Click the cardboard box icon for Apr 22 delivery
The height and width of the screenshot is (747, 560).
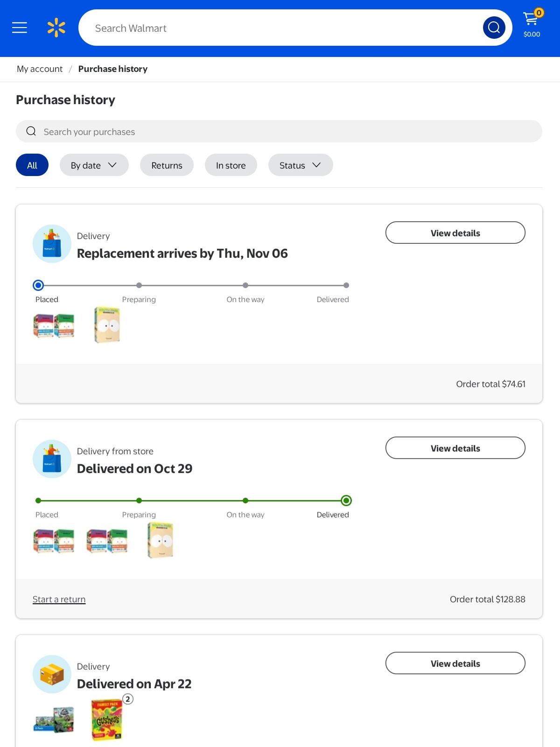(x=52, y=674)
